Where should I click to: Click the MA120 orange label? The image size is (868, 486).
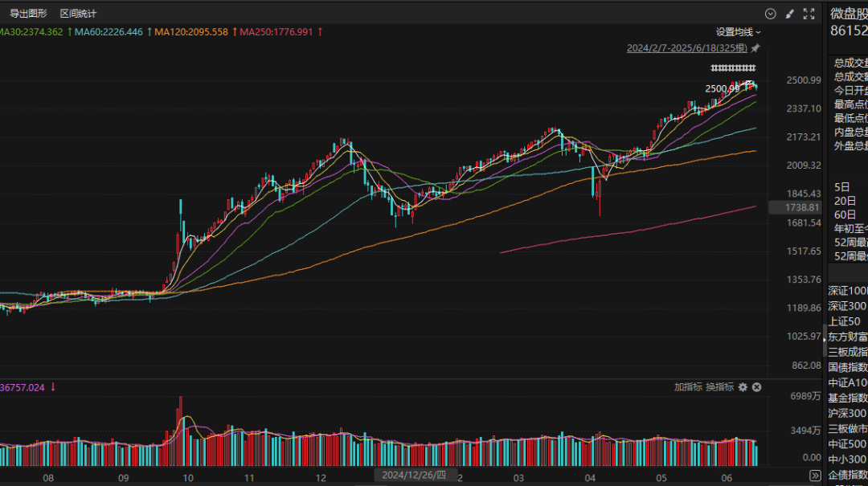191,32
